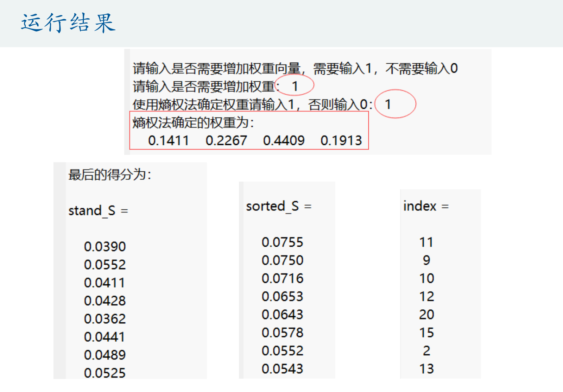
Task: Click sorted_S value 0.0653
Action: click(283, 297)
